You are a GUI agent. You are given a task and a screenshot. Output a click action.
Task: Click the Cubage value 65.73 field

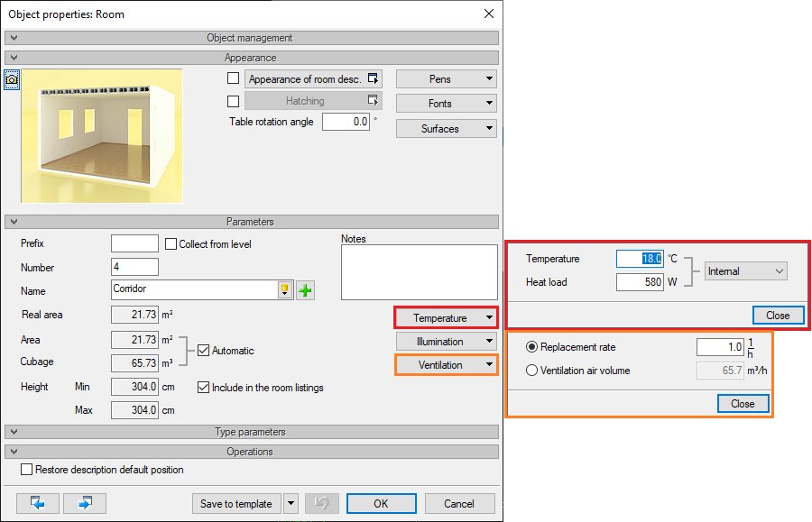click(x=134, y=362)
